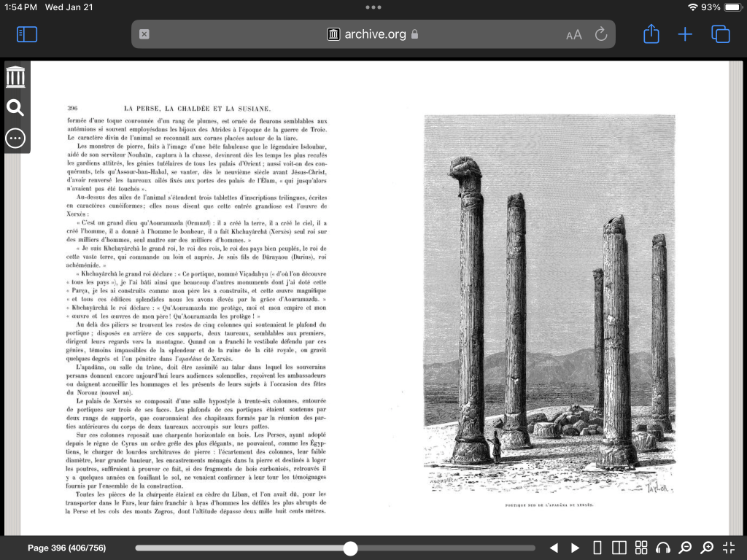The image size is (747, 560).
Task: Show the Safari sidebar
Action: click(27, 34)
